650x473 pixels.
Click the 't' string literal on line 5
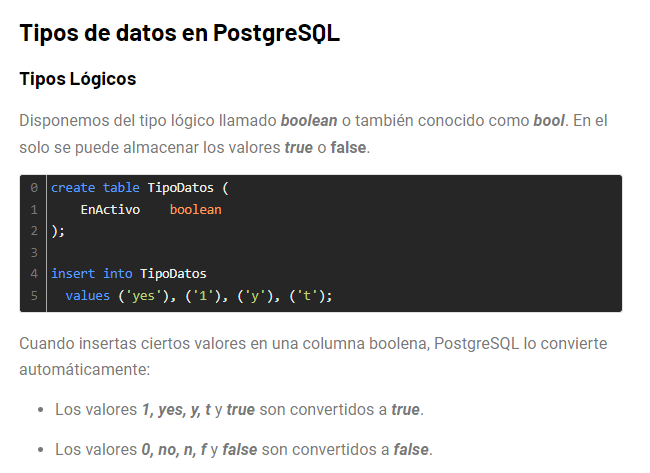(307, 296)
